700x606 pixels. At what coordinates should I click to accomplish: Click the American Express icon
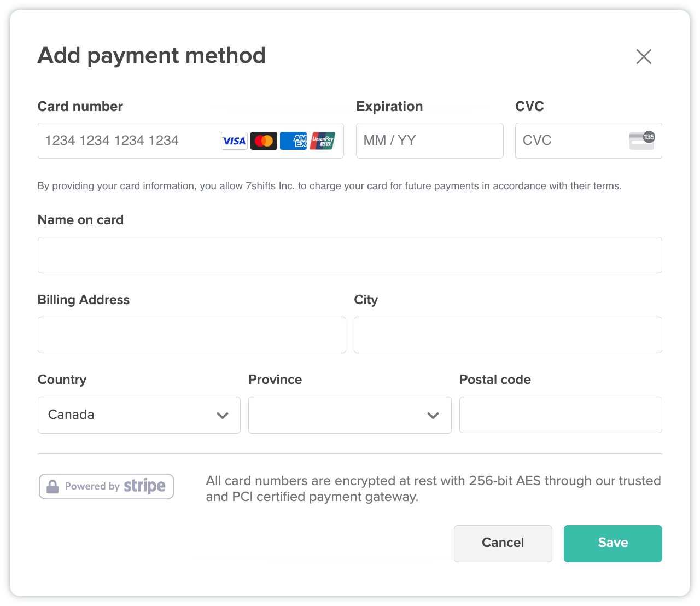tap(293, 141)
